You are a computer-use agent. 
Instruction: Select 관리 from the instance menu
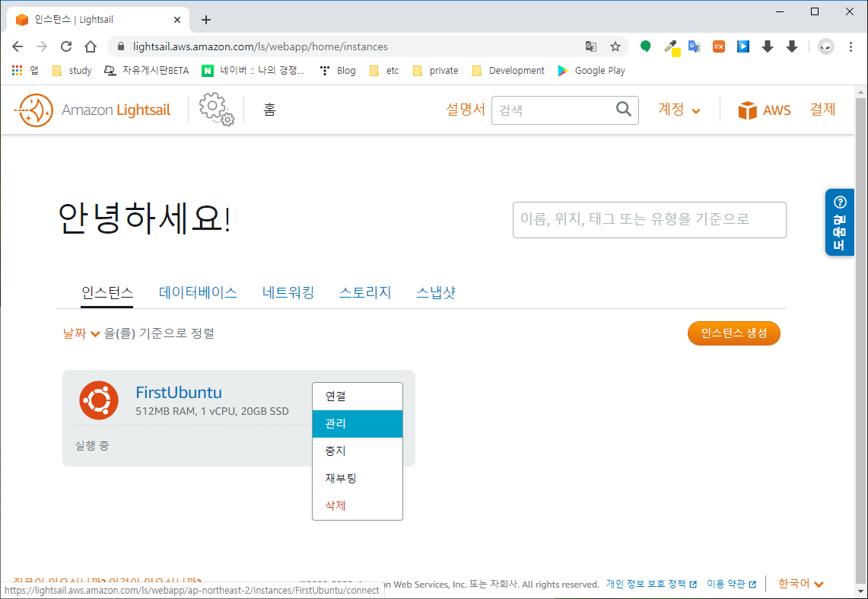point(358,424)
